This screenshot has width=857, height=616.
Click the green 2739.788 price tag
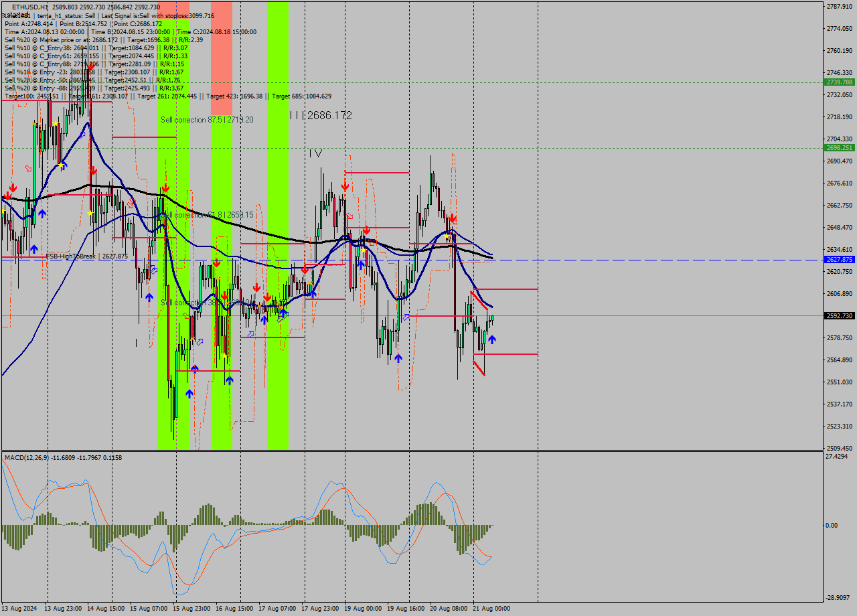point(840,82)
